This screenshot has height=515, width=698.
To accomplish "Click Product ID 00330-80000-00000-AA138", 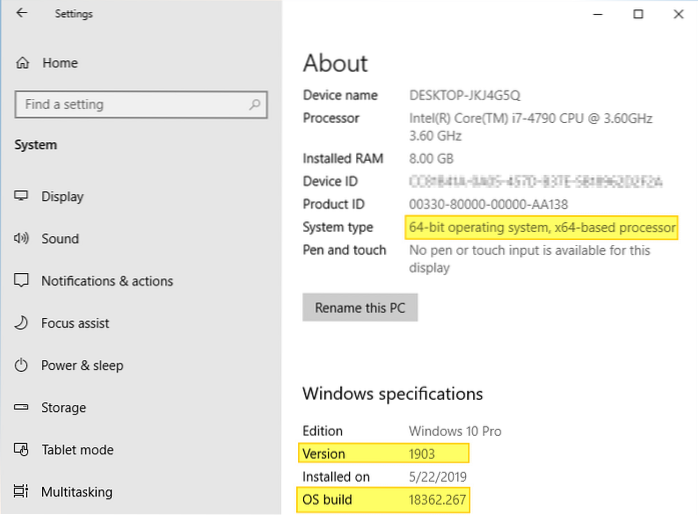I will click(488, 204).
